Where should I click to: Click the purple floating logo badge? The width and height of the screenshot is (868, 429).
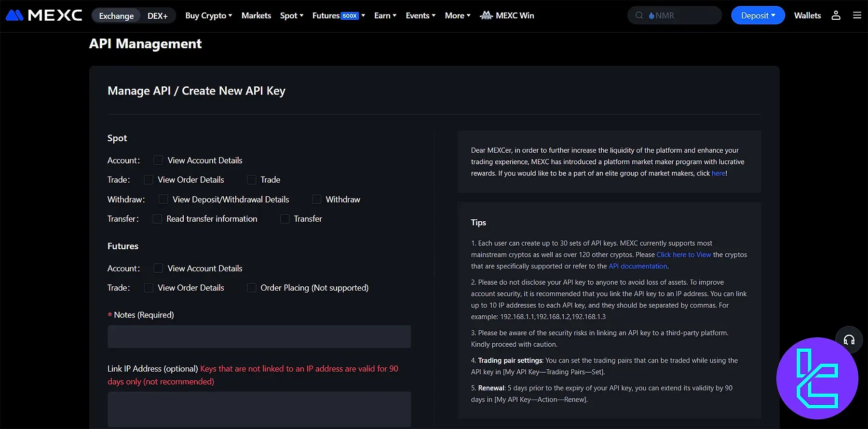click(x=817, y=378)
